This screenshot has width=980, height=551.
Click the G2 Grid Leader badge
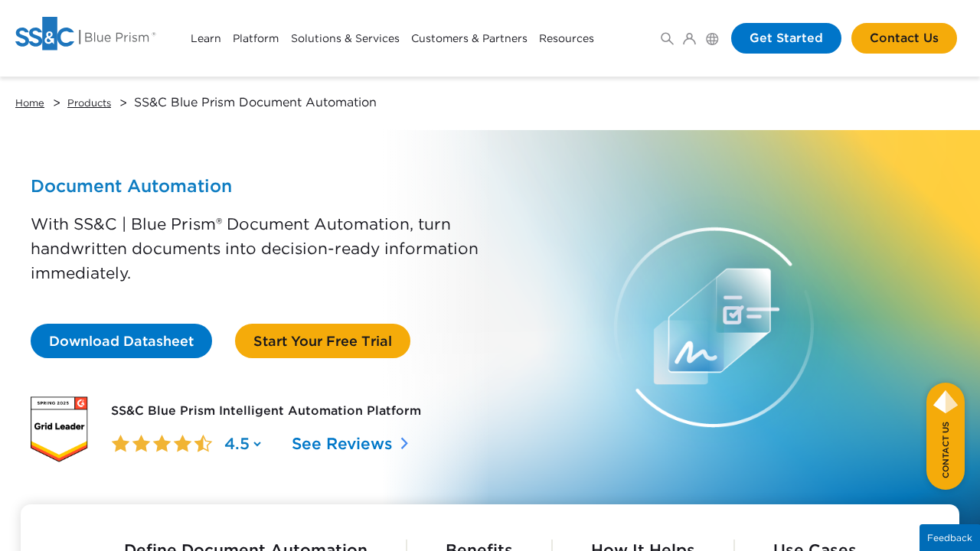(59, 429)
